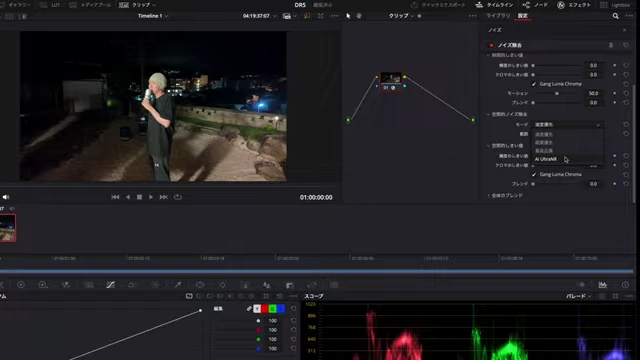Click the stop playback button
640x360 pixels.
139,197
